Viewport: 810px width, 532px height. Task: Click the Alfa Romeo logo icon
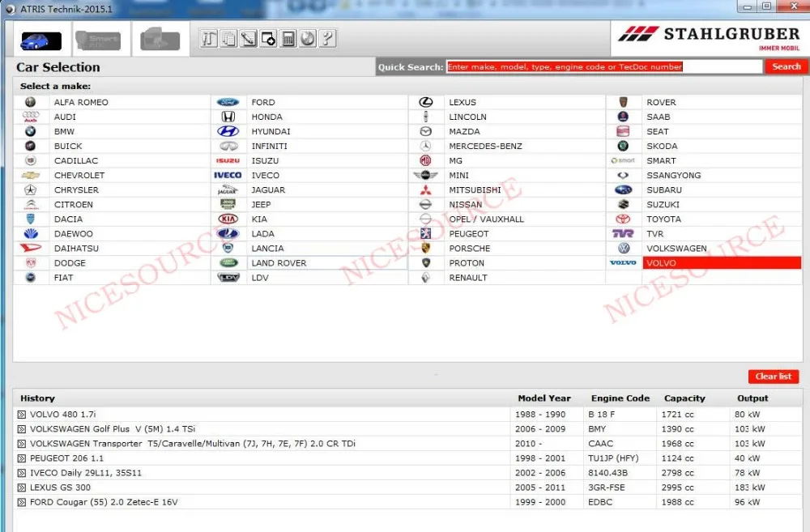coord(31,102)
